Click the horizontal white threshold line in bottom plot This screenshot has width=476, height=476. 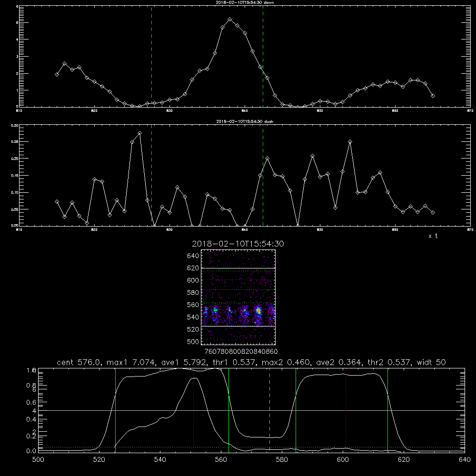pyautogui.click(x=251, y=410)
